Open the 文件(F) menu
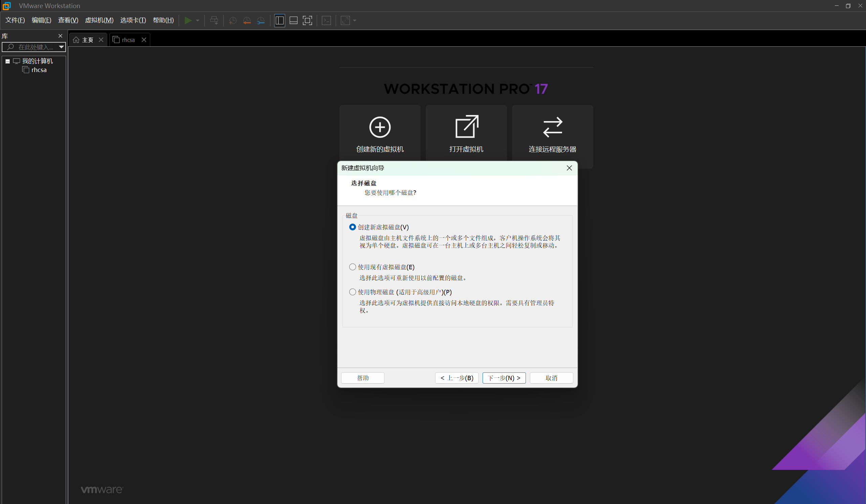The width and height of the screenshot is (866, 504). click(x=15, y=20)
